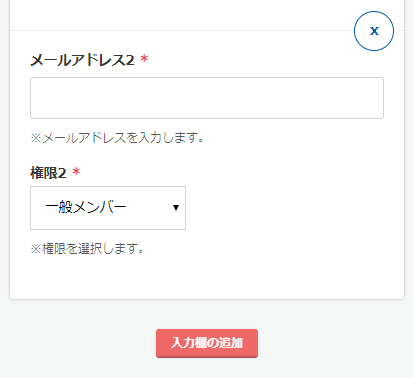Viewport: 414px width, 378px height.
Task: Click the black triangle icon in 権限2 select
Action: (176, 208)
